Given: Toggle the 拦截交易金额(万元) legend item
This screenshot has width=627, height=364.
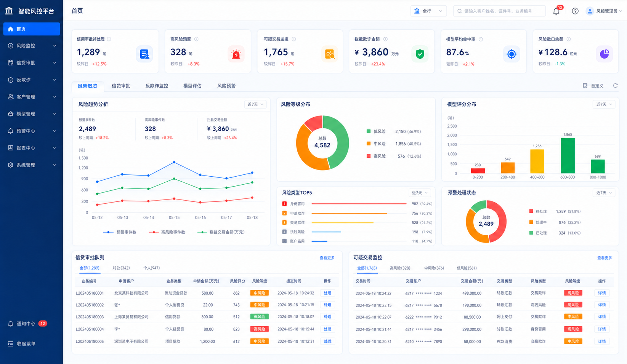Looking at the screenshot, I should [x=221, y=232].
